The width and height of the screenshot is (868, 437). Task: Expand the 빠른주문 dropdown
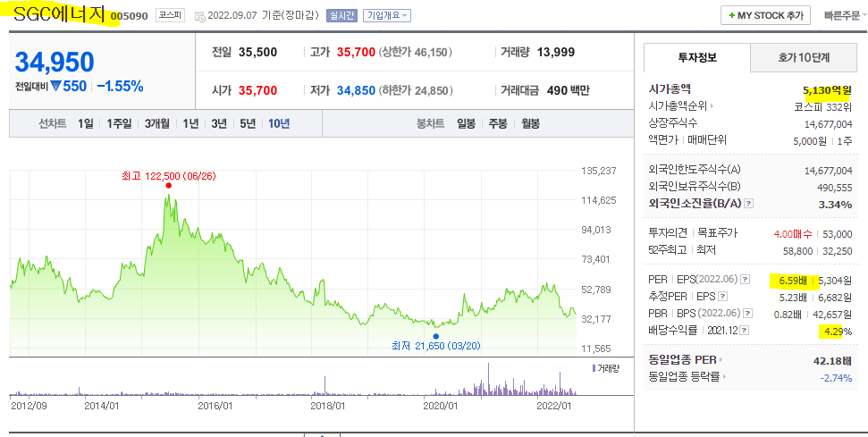click(x=845, y=15)
